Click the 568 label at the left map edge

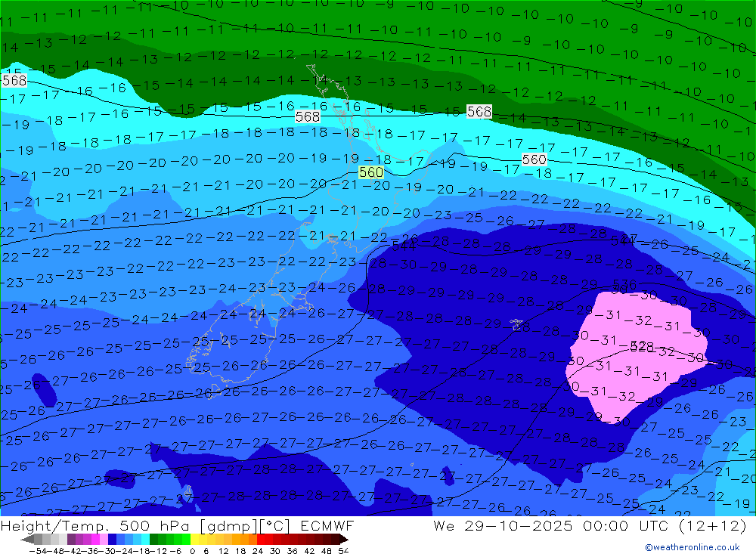(14, 80)
